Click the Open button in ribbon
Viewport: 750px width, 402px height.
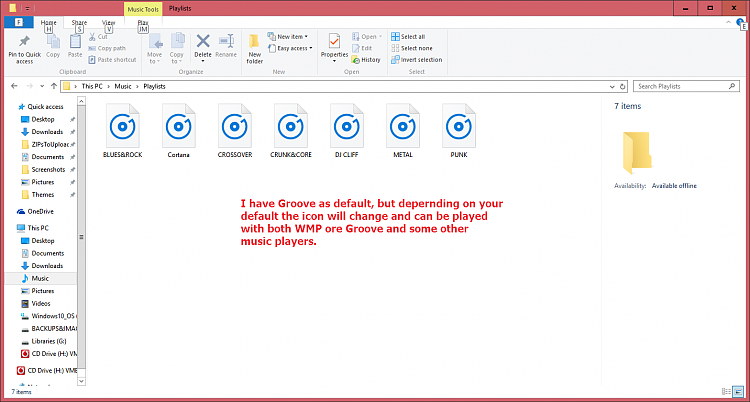[x=367, y=37]
